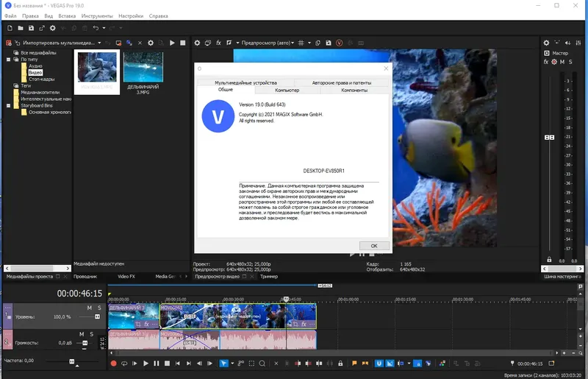Click Pause in timeline transport bar
This screenshot has width=588, height=379.
tap(157, 364)
